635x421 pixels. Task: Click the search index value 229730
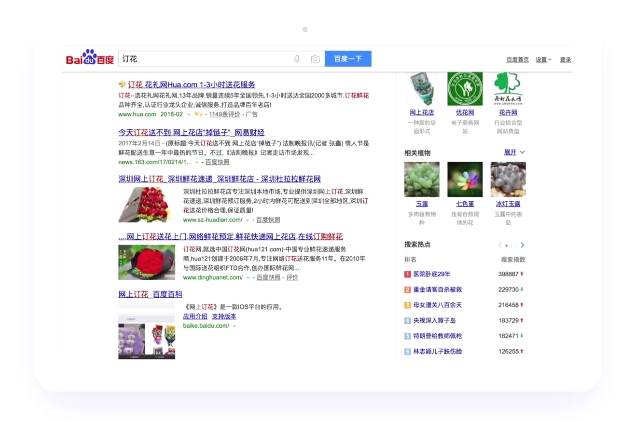508,289
